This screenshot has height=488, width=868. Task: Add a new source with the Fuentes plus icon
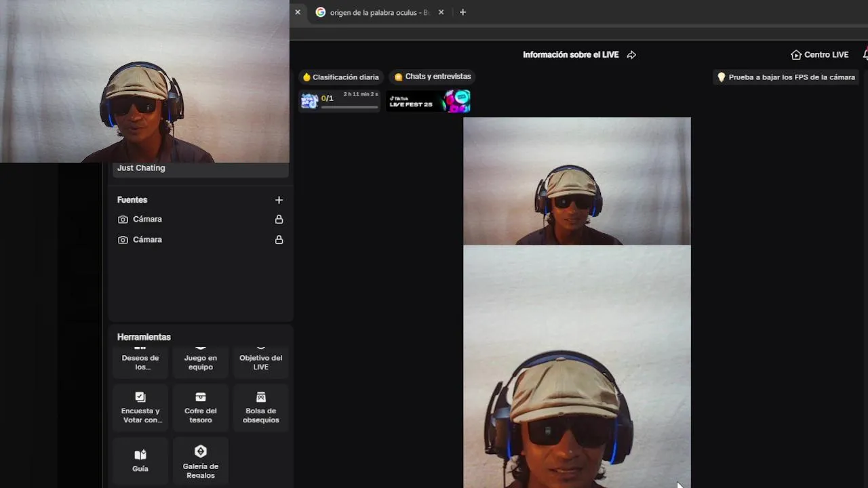(279, 200)
